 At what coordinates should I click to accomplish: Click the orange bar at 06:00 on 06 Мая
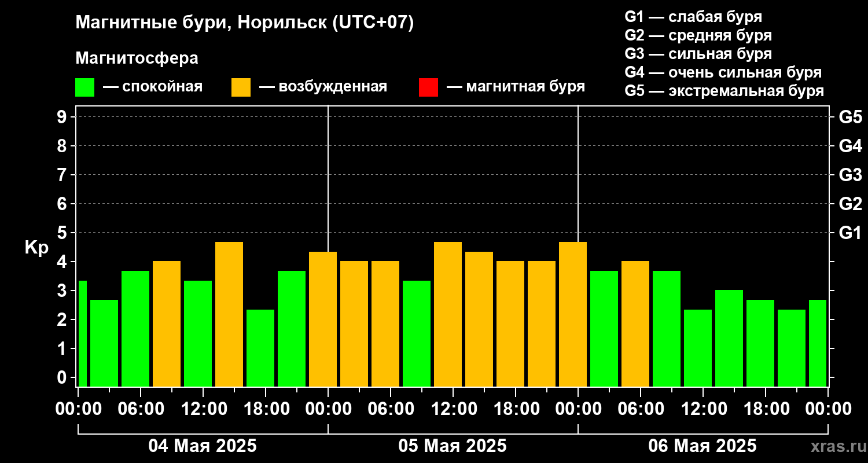(635, 324)
